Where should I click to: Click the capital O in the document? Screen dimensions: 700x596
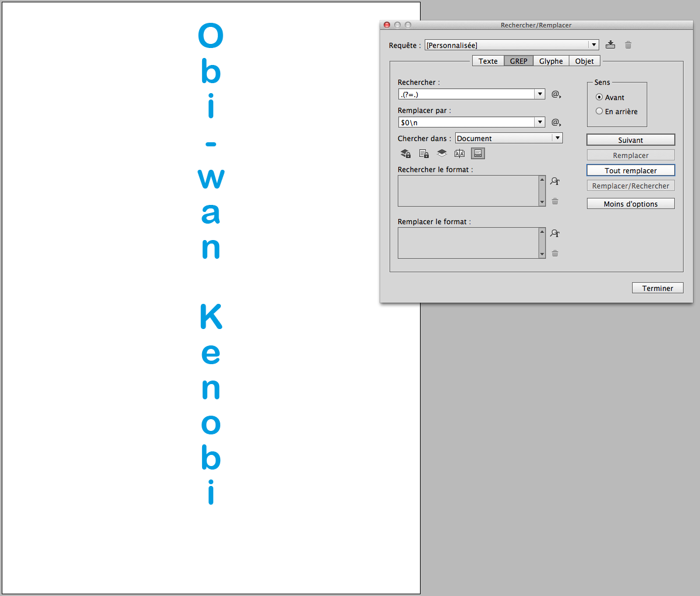[211, 35]
